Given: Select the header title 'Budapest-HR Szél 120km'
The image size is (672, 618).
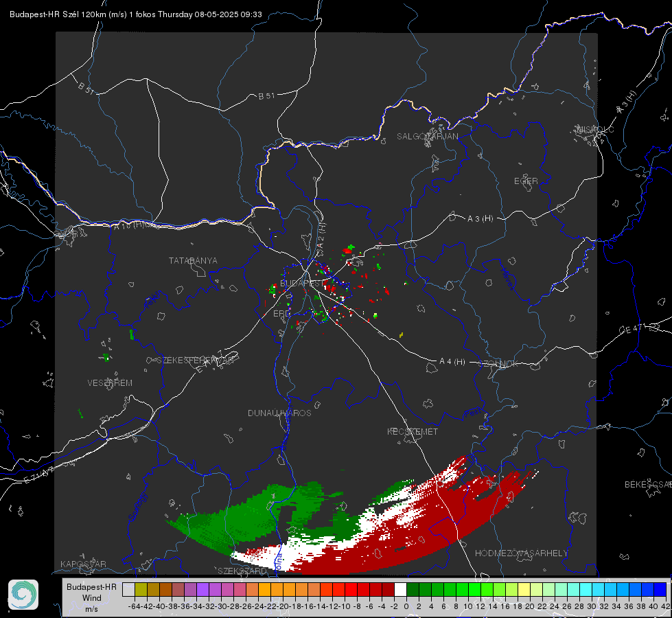Looking at the screenshot, I should pos(58,14).
